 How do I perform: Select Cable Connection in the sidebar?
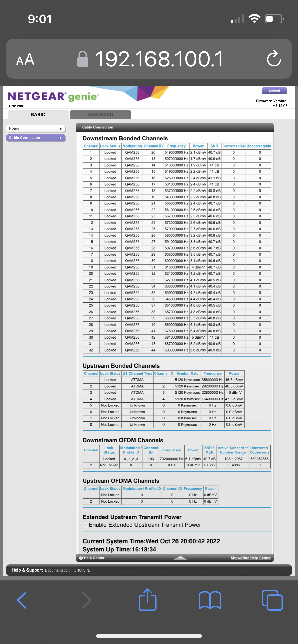(x=36, y=138)
